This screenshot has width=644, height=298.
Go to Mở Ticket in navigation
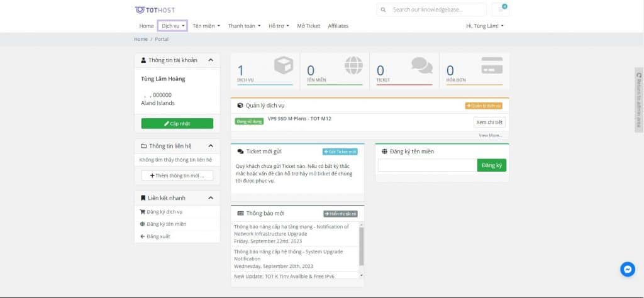[x=308, y=26]
